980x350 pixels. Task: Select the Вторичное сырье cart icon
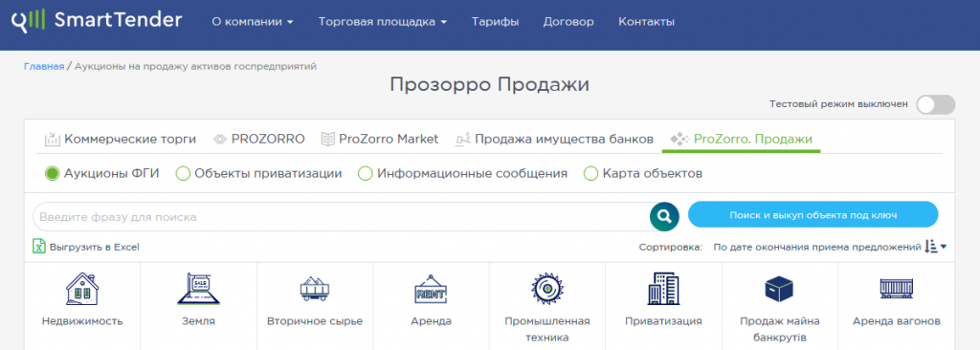[x=315, y=289]
